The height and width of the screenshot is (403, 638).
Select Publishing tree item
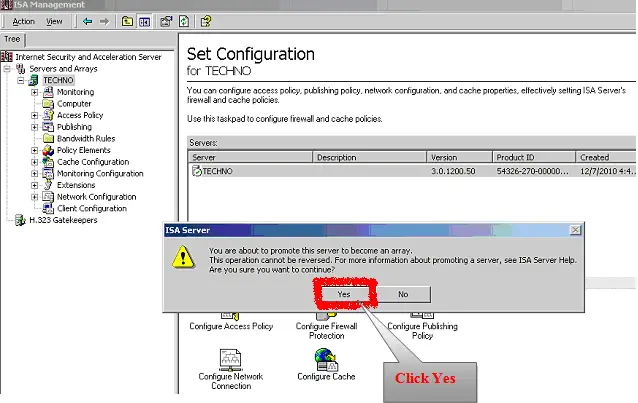(74, 127)
